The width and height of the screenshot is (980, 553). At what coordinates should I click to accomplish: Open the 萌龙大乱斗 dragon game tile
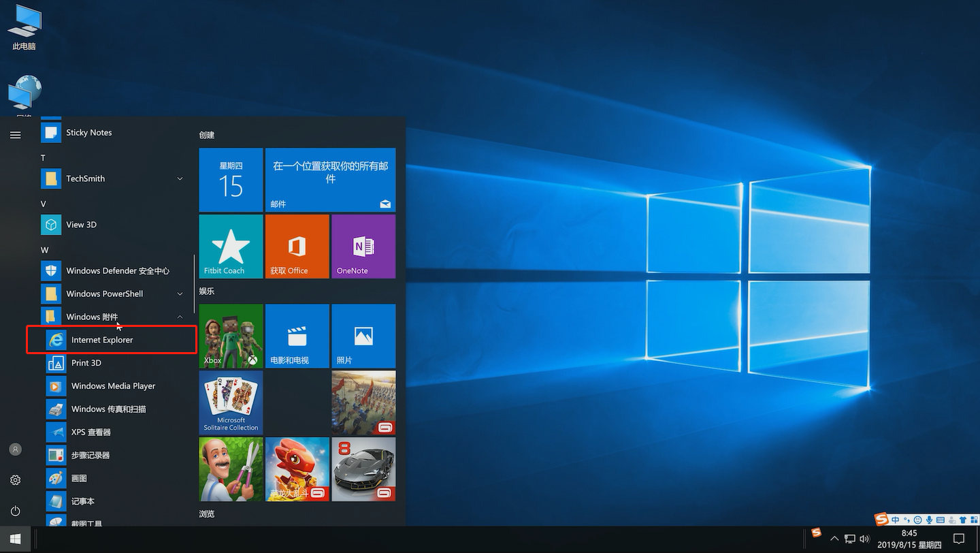[297, 469]
